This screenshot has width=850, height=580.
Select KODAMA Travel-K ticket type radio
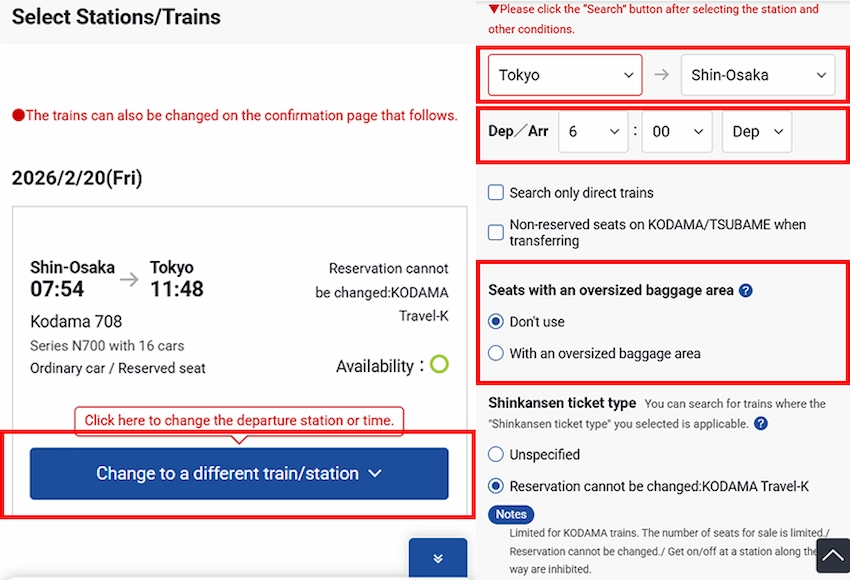tap(496, 487)
